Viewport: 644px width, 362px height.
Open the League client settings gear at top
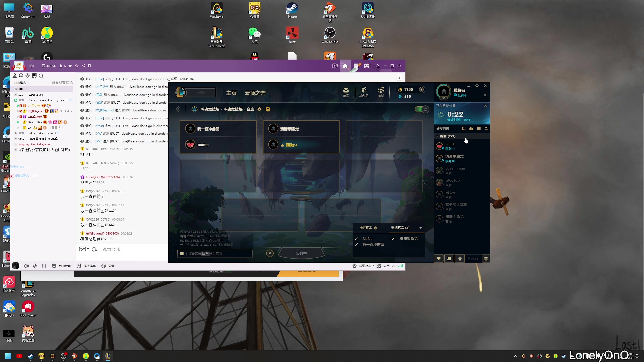click(x=477, y=86)
